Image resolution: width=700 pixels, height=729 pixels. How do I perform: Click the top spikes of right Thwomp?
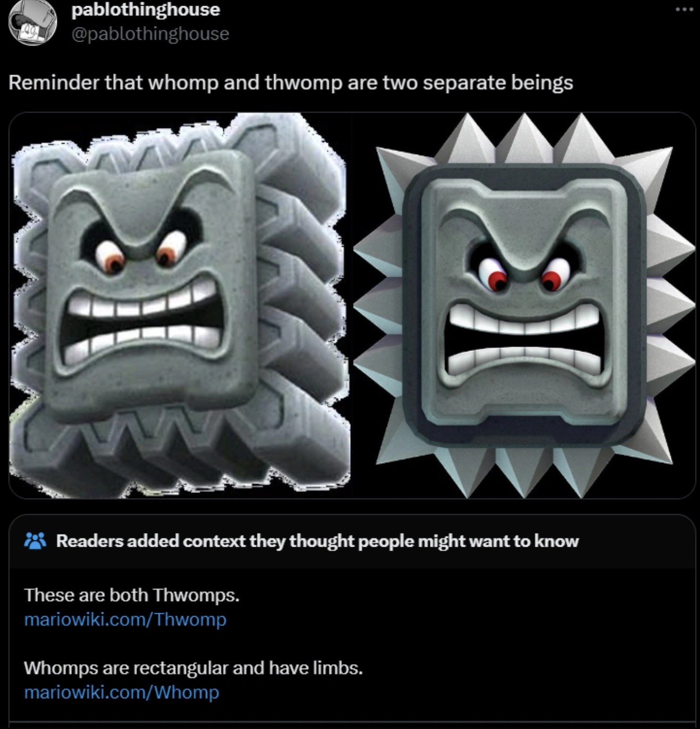[x=523, y=138]
